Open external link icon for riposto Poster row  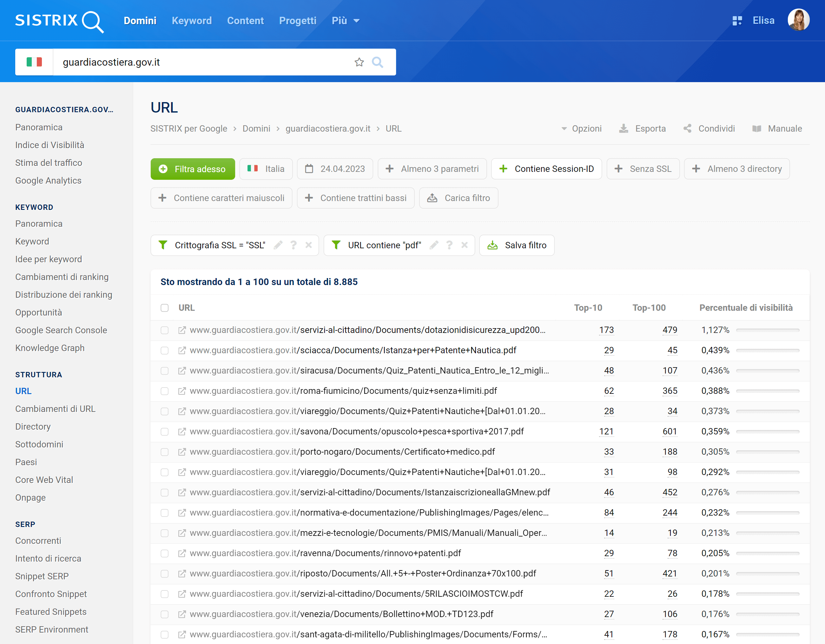pos(182,574)
